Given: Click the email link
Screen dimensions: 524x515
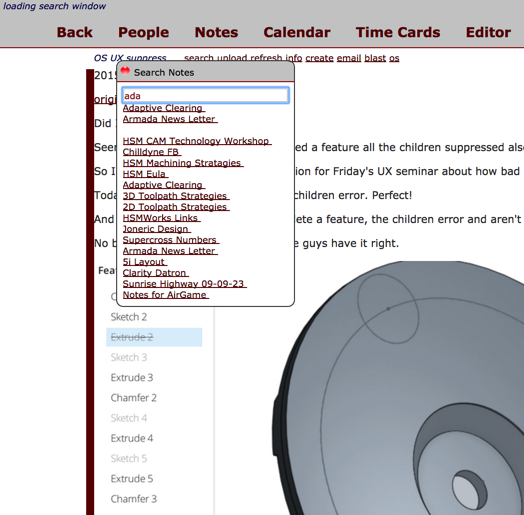Looking at the screenshot, I should [x=349, y=58].
